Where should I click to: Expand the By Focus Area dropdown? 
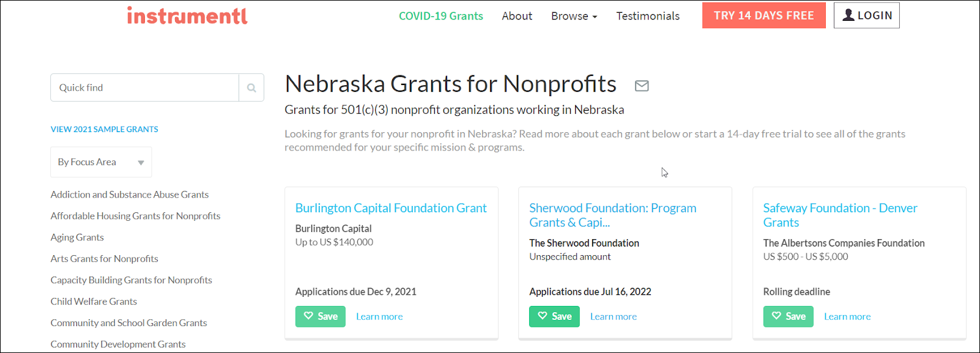coord(100,162)
